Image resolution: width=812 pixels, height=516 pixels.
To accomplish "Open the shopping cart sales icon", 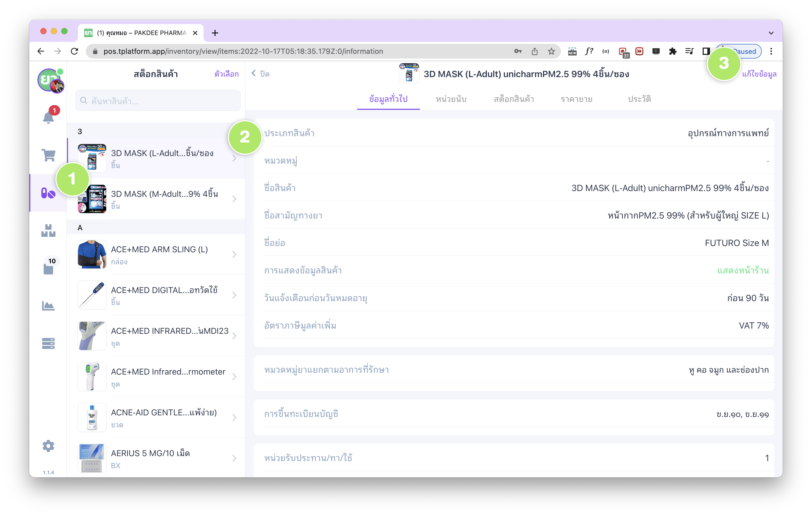I will point(48,155).
